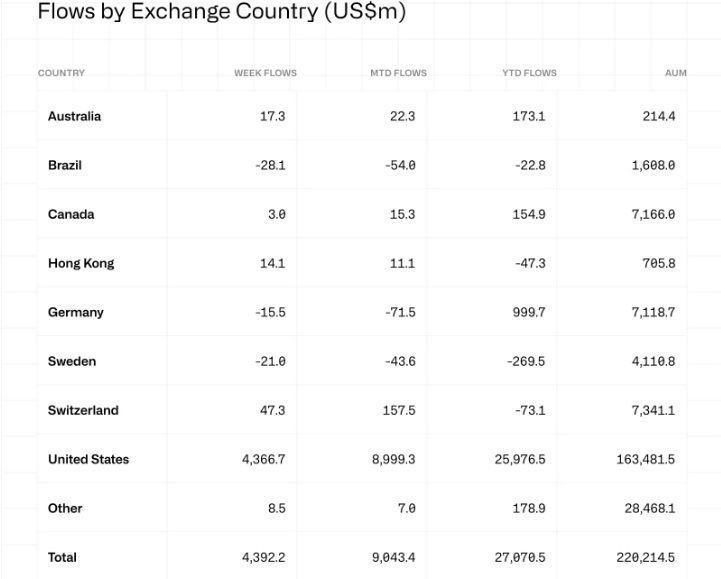Select the Canada row label
This screenshot has width=721, height=579.
pyautogui.click(x=71, y=214)
